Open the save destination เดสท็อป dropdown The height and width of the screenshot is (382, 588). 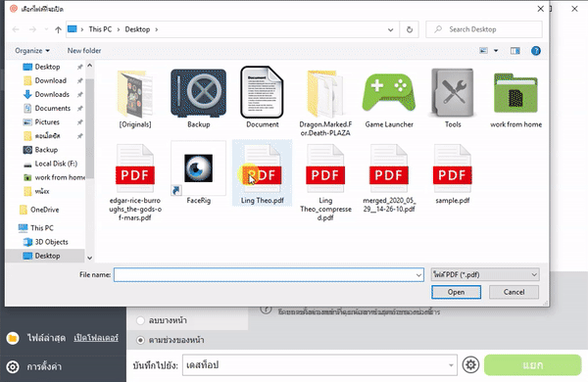[319, 364]
